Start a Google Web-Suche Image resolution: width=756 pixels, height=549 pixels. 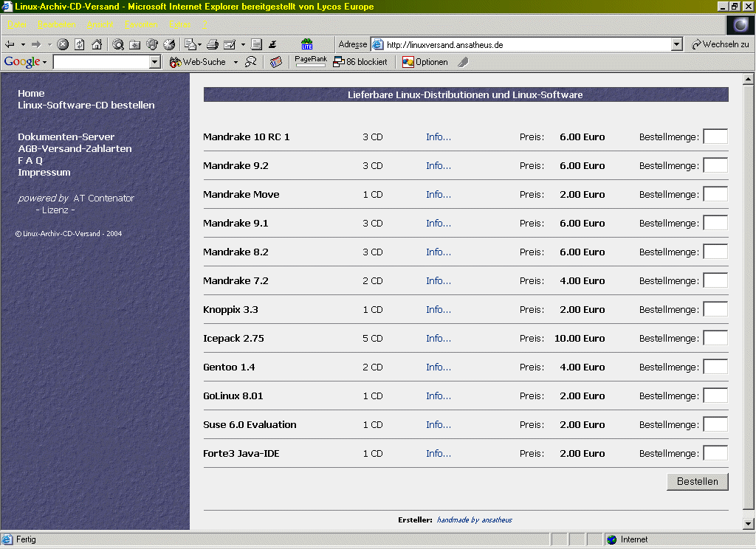[x=198, y=62]
